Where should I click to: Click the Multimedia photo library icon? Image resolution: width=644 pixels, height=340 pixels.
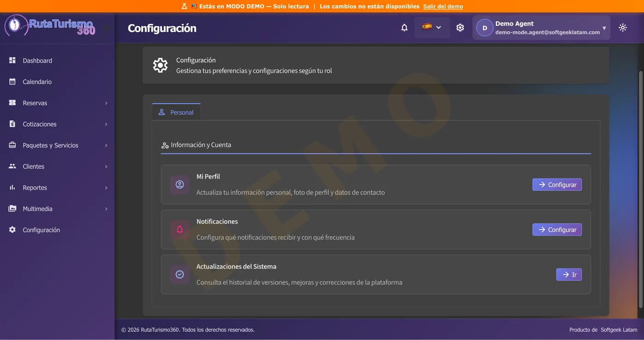12,208
